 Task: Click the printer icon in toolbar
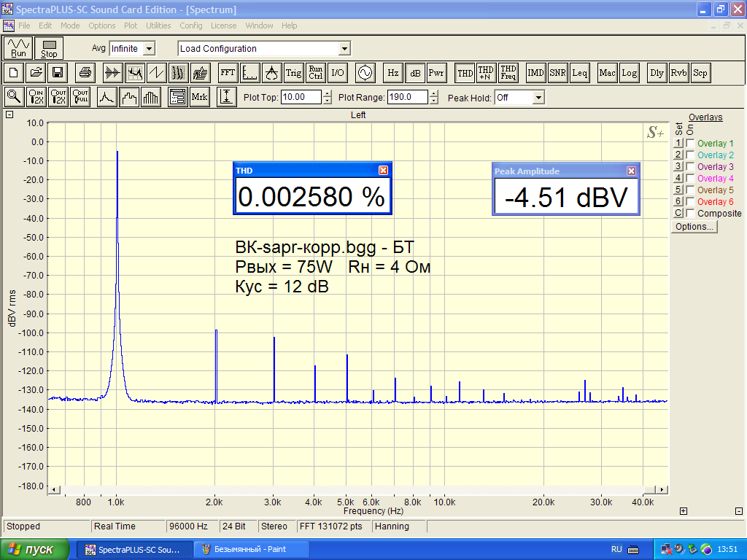click(x=85, y=73)
